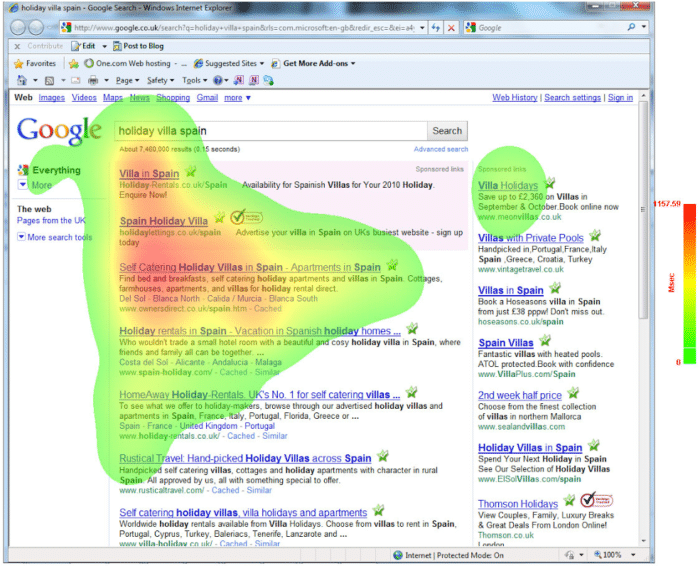Expand the Suggested Sites dropdown

pos(262,63)
